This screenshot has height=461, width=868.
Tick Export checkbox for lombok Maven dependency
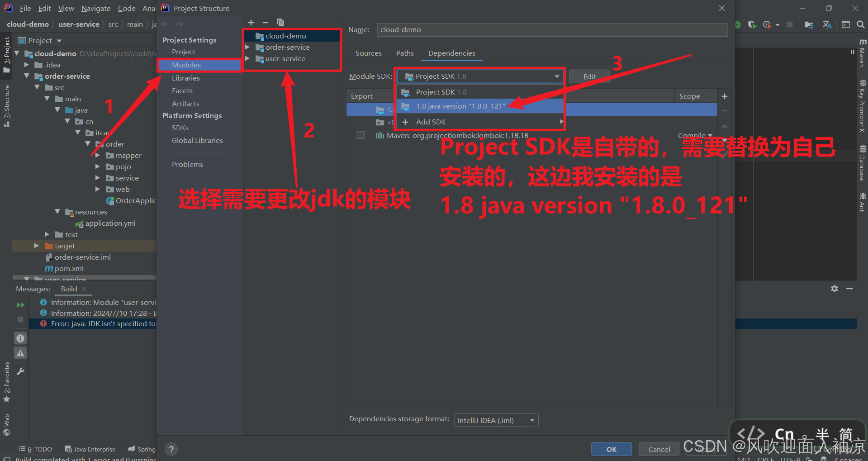point(360,135)
